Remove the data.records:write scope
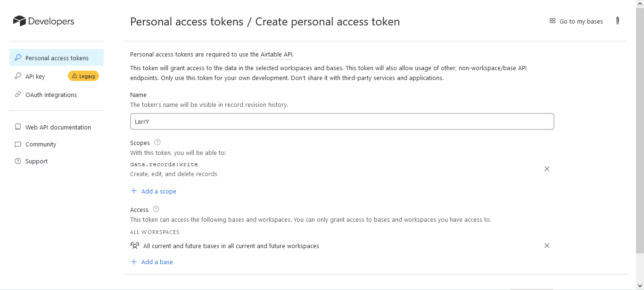 click(547, 169)
